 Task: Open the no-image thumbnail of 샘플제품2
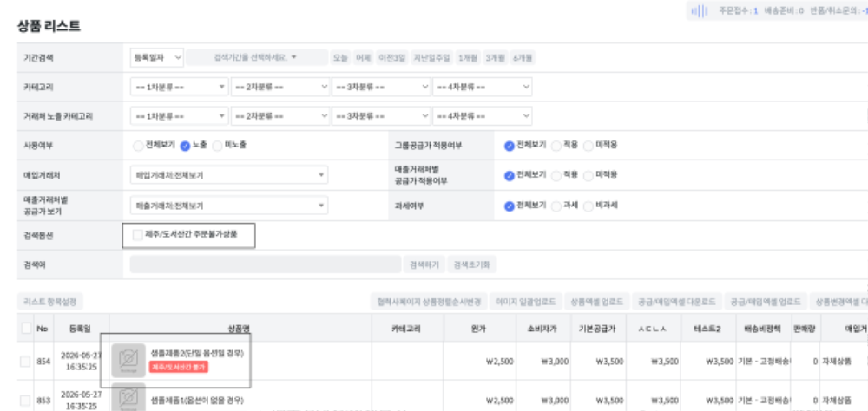click(x=128, y=361)
